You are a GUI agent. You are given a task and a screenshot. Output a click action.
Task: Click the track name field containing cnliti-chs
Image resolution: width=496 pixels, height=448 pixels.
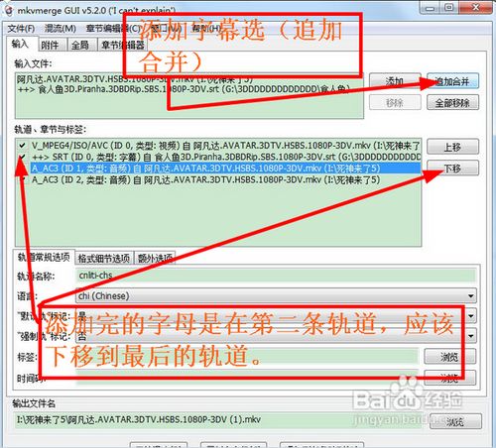276,276
